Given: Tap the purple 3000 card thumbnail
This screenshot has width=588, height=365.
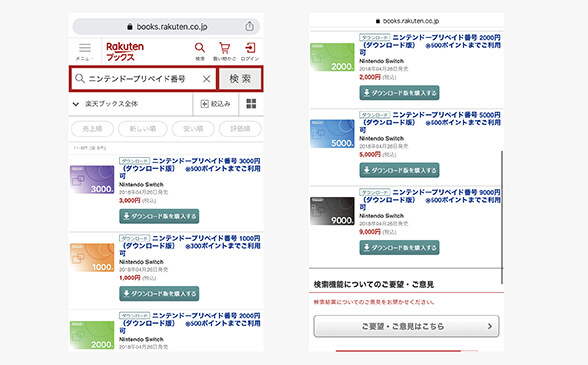Looking at the screenshot, I should [x=92, y=180].
